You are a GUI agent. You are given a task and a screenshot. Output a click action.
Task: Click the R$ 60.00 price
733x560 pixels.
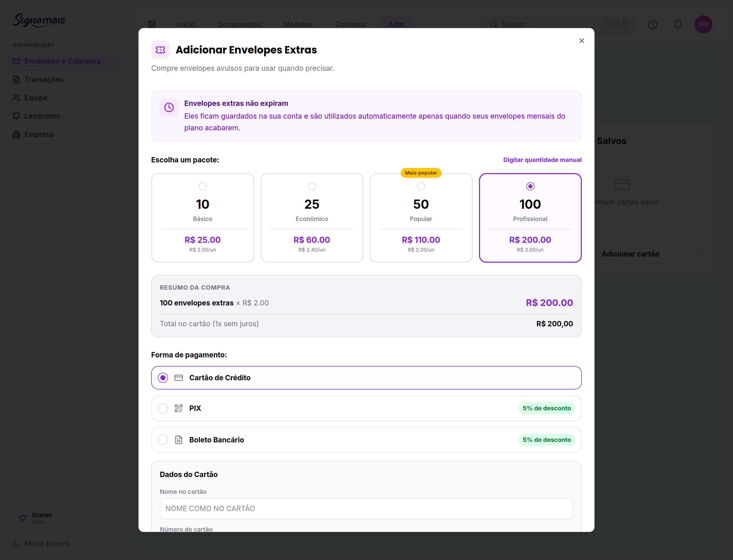click(312, 240)
